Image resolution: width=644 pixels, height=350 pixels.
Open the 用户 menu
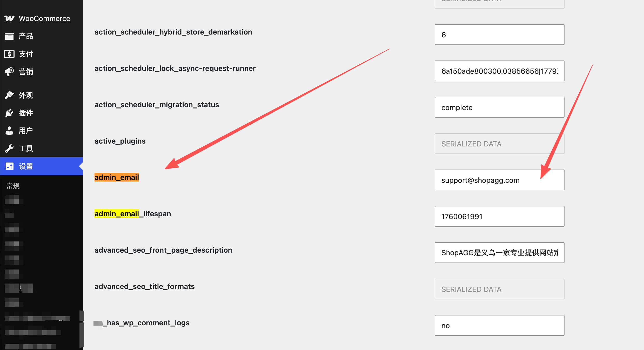tap(42, 131)
